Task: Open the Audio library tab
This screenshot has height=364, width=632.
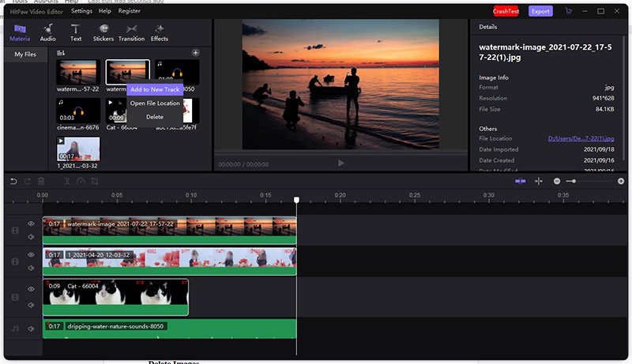Action: coord(47,32)
